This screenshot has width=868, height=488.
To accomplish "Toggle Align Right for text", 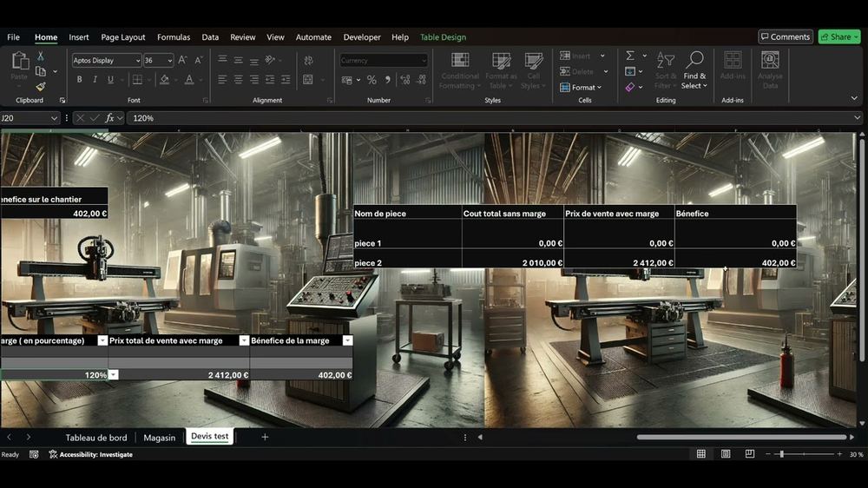I will pyautogui.click(x=254, y=80).
